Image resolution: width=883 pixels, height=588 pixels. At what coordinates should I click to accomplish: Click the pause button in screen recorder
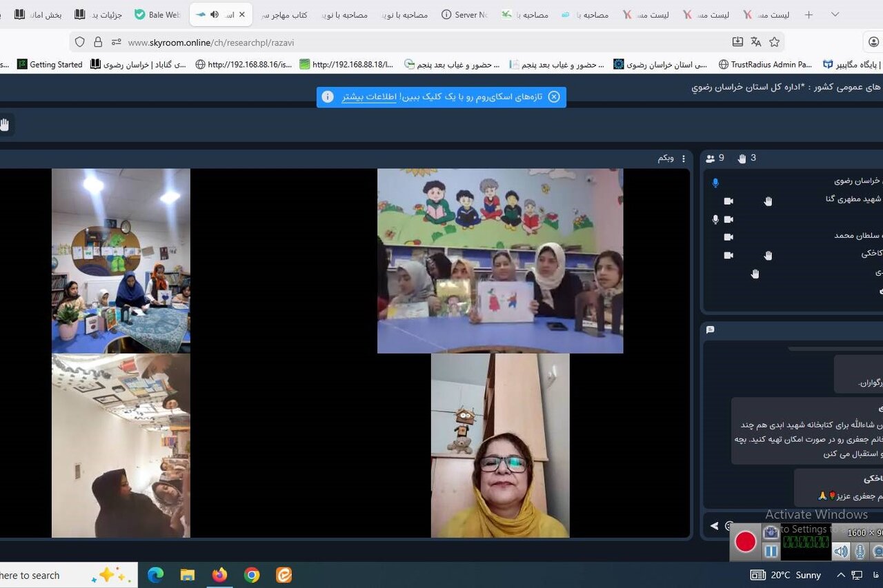pyautogui.click(x=771, y=551)
